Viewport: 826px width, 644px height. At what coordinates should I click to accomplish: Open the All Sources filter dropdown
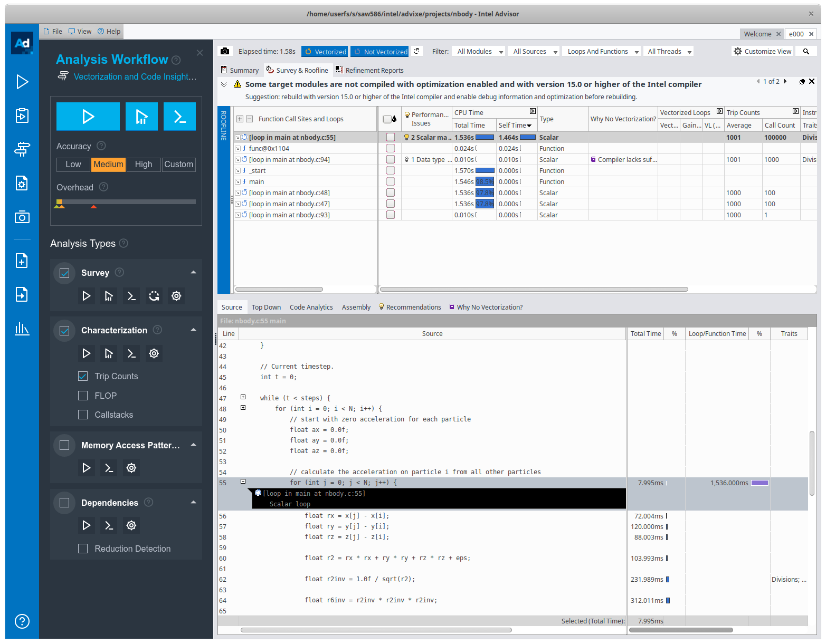pos(534,52)
